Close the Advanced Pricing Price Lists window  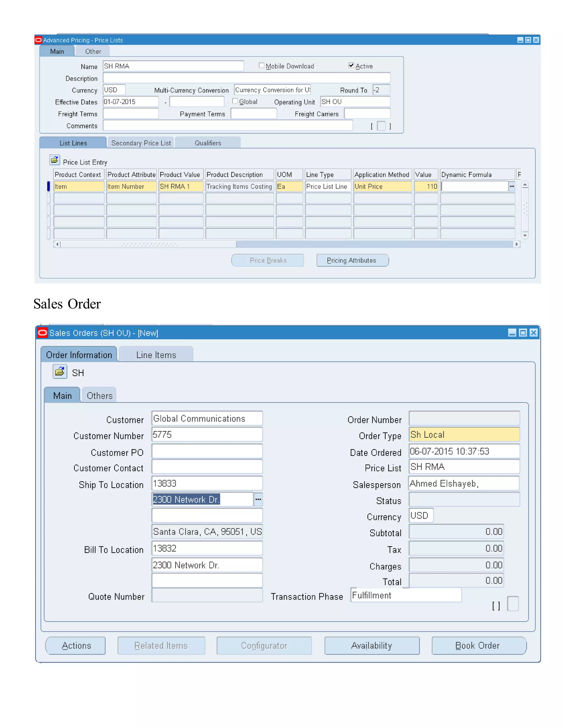[536, 40]
